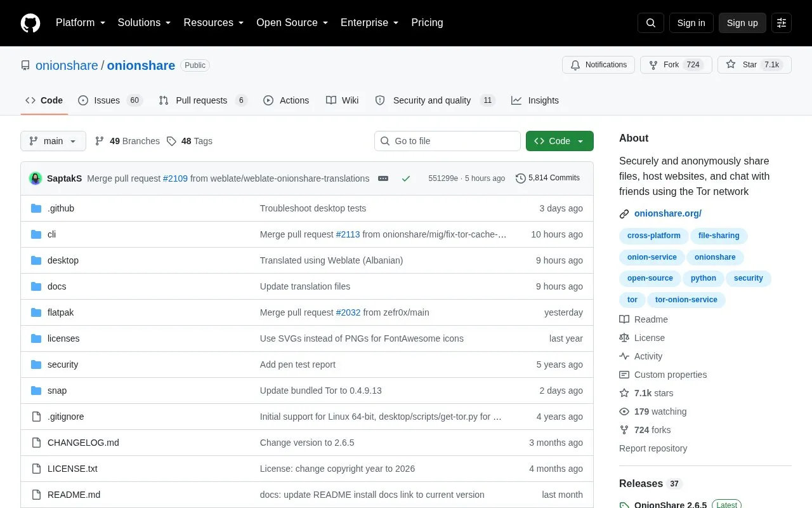
Task: Fork the repository via the Fork button
Action: (676, 65)
